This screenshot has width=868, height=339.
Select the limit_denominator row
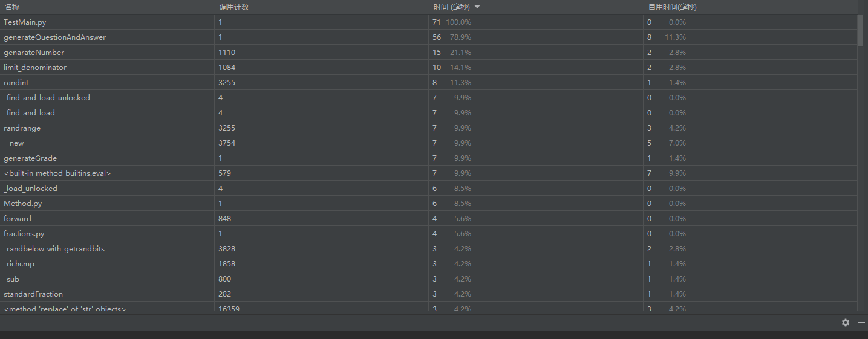[428, 67]
